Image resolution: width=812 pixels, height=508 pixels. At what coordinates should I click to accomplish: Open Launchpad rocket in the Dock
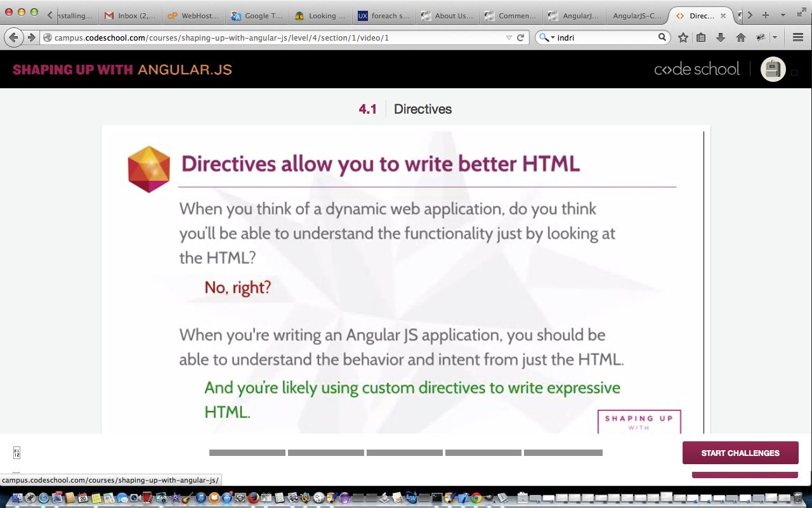[x=32, y=498]
